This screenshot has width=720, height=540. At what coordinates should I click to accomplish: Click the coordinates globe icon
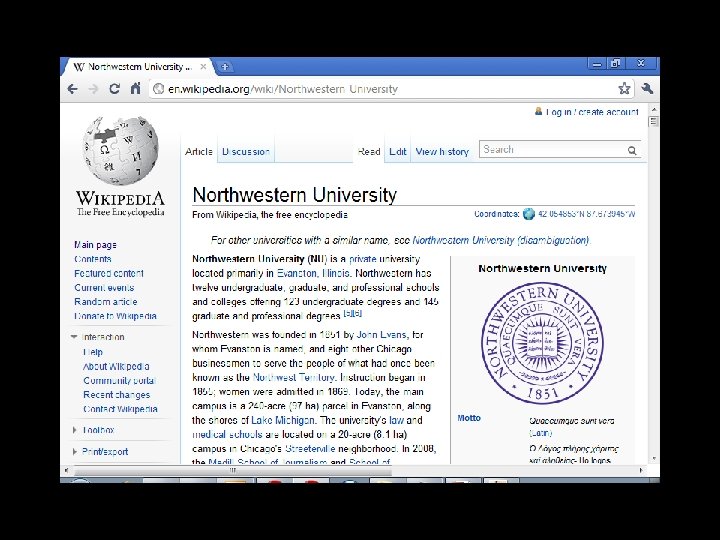click(x=529, y=214)
